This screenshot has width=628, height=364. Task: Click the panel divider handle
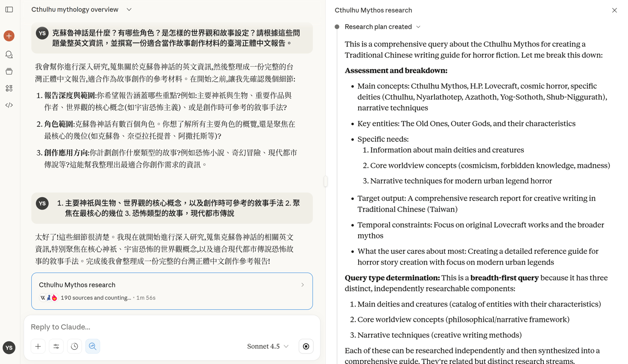pos(325,182)
